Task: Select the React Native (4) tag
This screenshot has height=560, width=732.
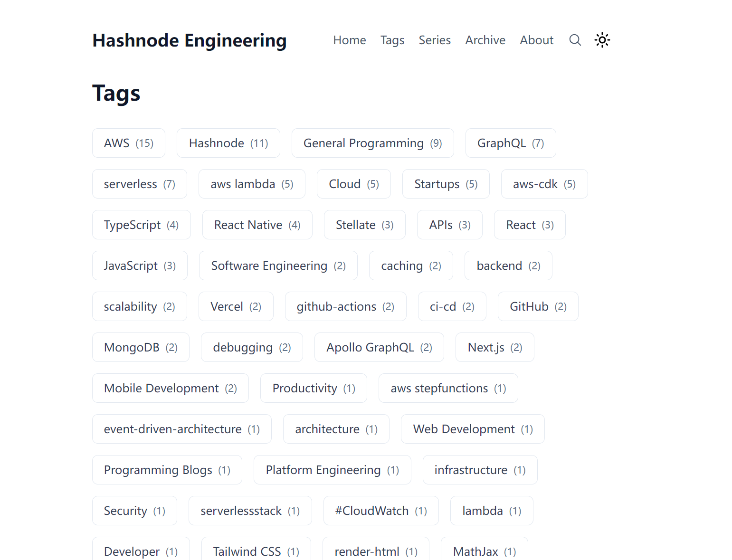Action: point(257,225)
